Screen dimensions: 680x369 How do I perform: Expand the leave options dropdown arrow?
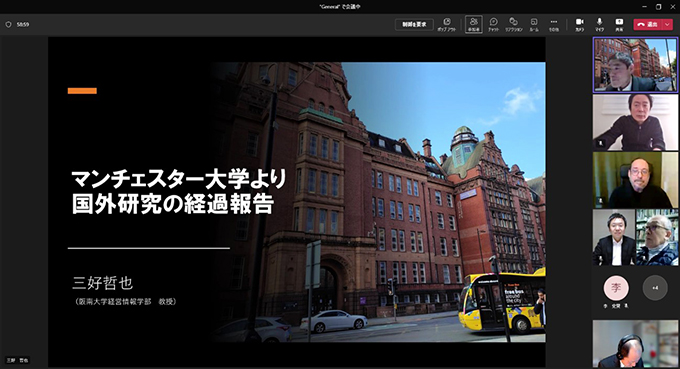667,24
